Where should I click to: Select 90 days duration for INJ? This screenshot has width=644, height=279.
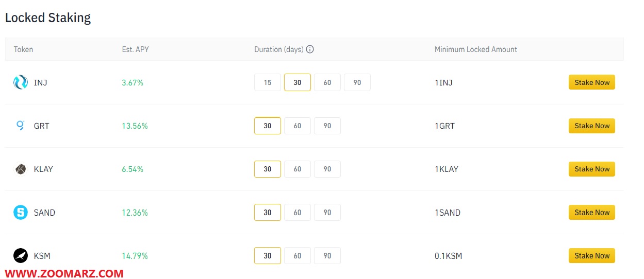[x=357, y=82]
